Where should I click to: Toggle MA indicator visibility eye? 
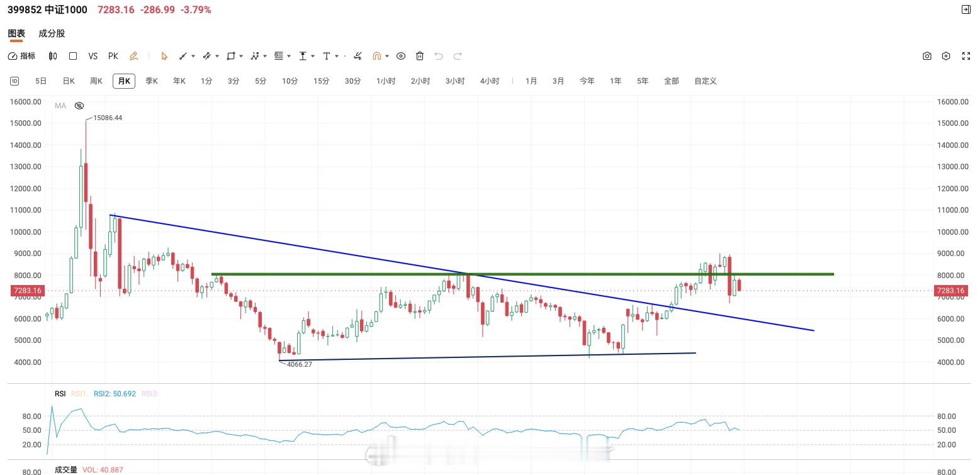coord(79,106)
